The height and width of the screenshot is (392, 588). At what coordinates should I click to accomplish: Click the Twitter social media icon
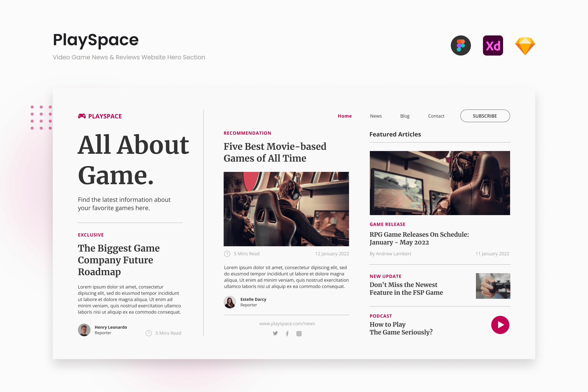(x=276, y=333)
